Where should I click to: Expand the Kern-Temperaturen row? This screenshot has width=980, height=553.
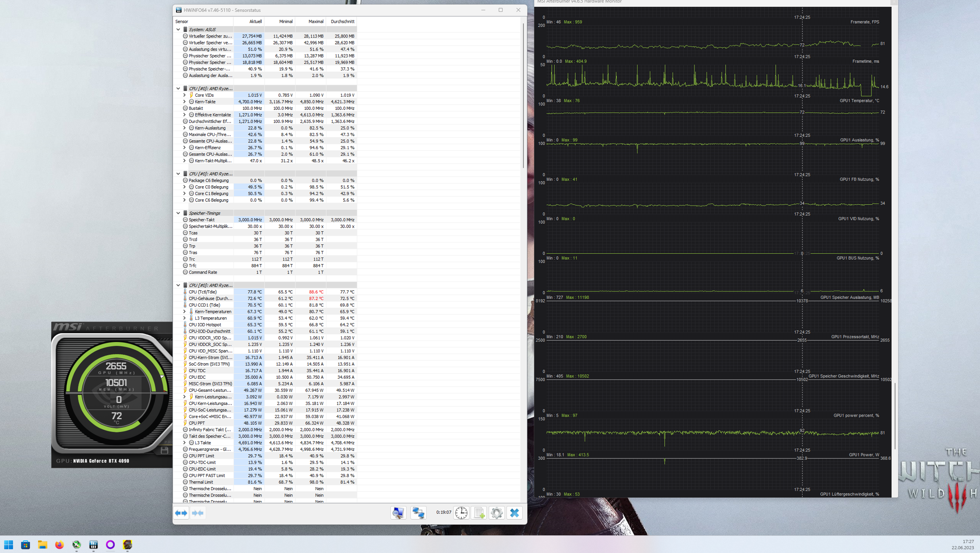coord(184,312)
